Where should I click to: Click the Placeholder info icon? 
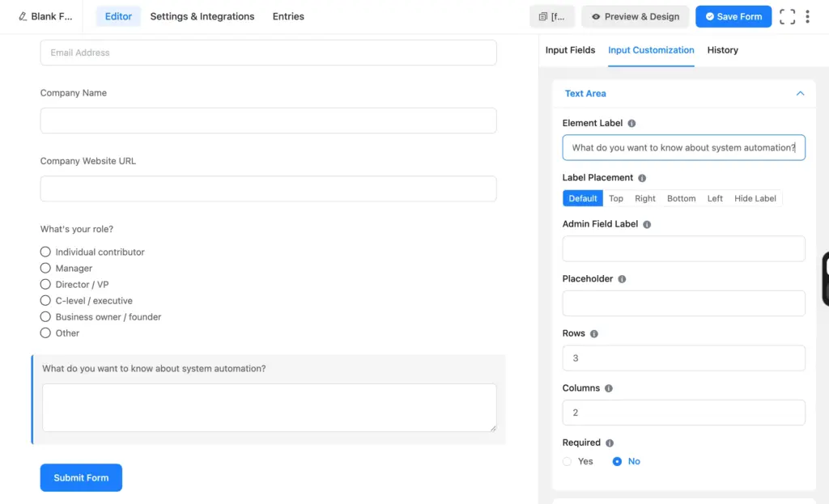pos(622,279)
